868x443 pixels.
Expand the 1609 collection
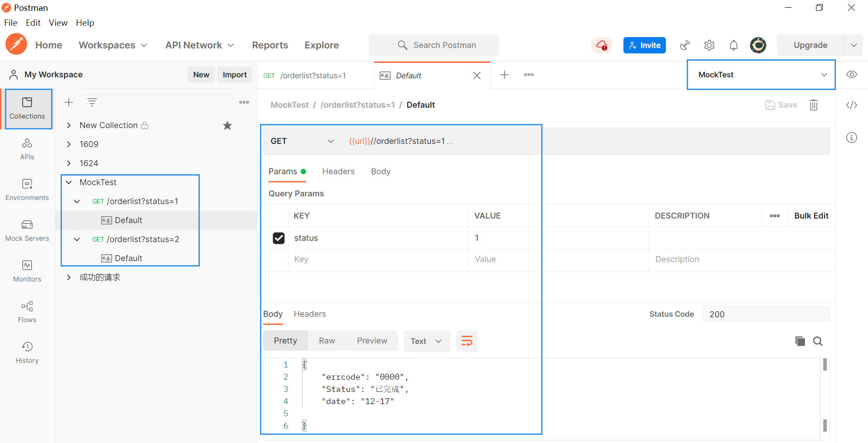point(69,144)
